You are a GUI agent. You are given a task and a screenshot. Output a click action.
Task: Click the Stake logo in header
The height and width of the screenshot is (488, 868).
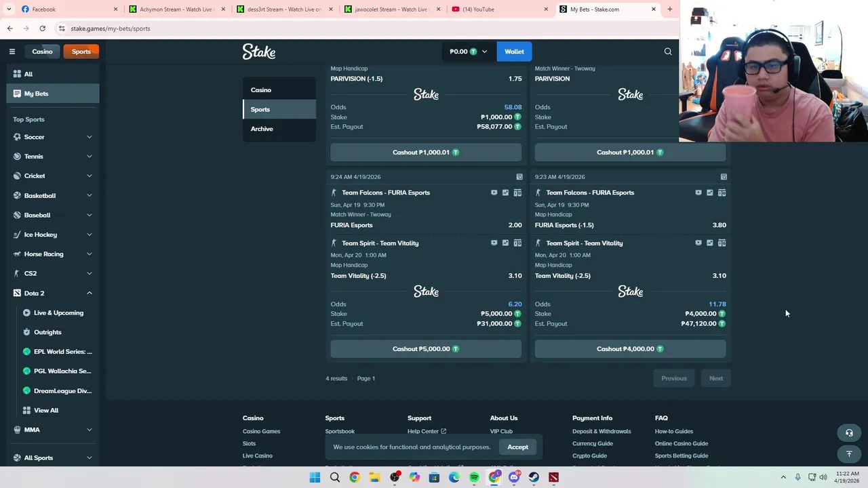[x=259, y=52]
